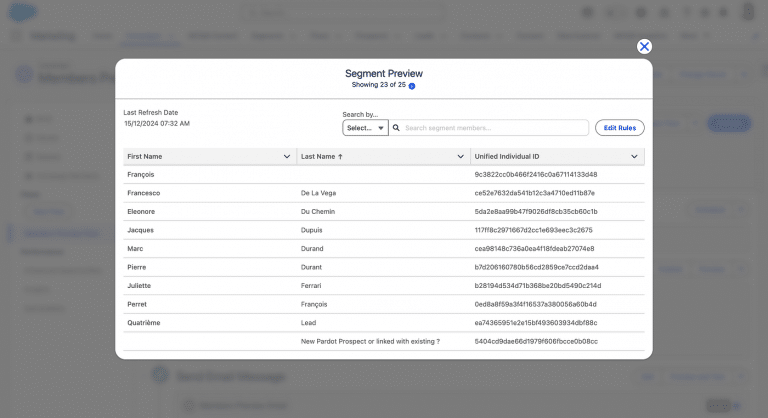
Task: Select the Pierre first name cell
Action: tap(137, 268)
